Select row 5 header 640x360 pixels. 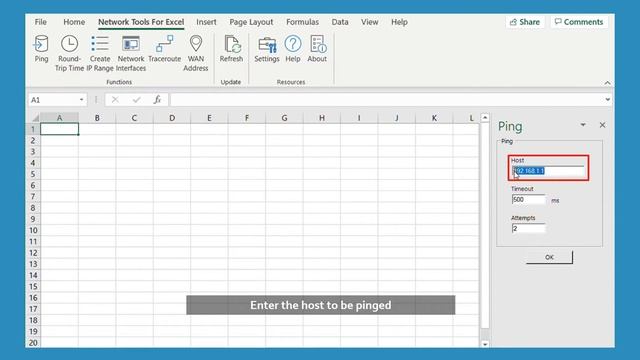click(33, 174)
